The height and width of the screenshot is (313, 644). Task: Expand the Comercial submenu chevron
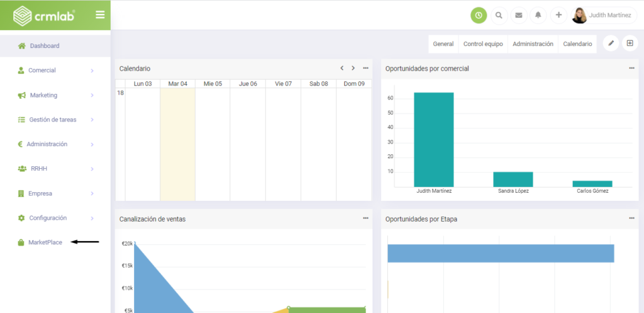pyautogui.click(x=92, y=71)
